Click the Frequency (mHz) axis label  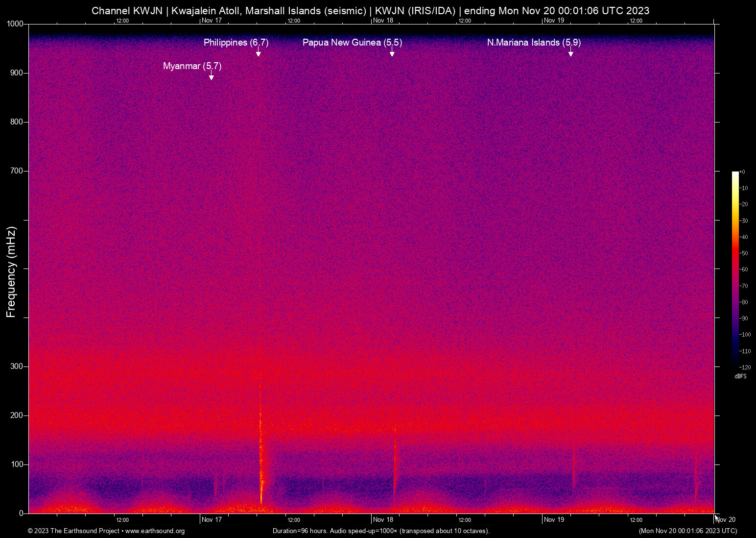pyautogui.click(x=10, y=270)
